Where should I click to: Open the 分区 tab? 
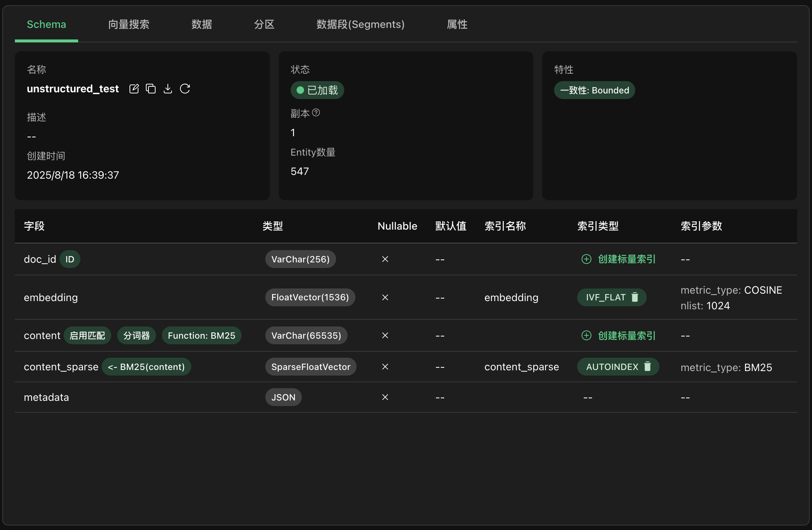click(x=264, y=25)
